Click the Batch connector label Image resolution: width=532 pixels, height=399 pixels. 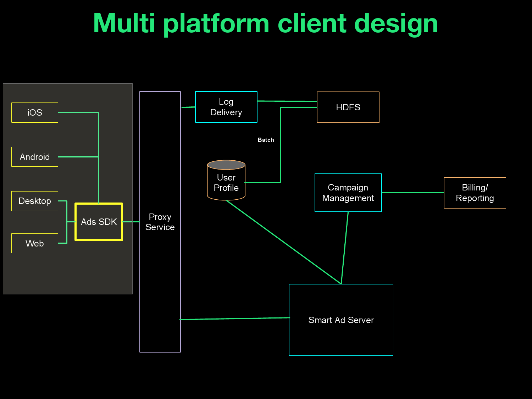point(266,140)
